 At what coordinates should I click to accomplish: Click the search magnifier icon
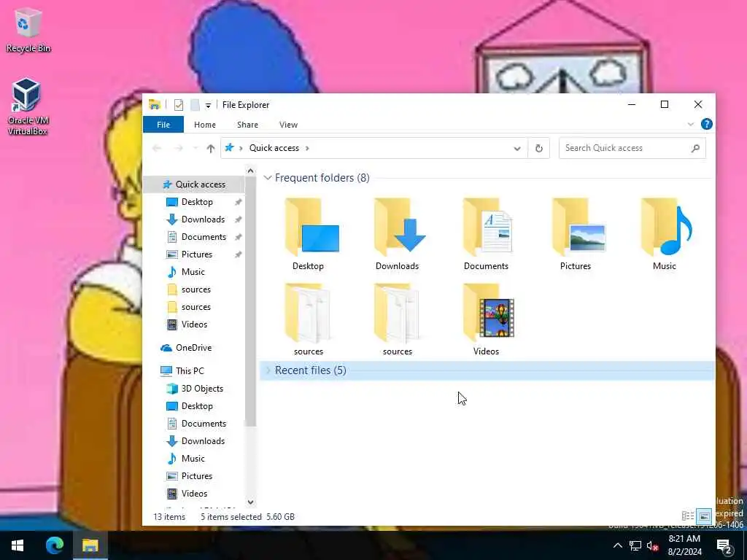click(x=695, y=148)
